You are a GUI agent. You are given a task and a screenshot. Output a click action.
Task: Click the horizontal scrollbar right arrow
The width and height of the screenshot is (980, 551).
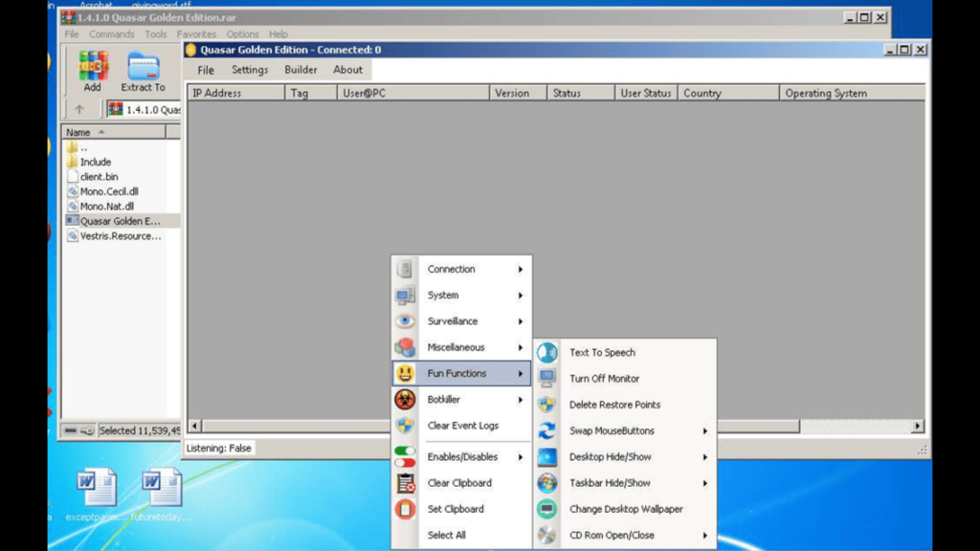(x=917, y=426)
